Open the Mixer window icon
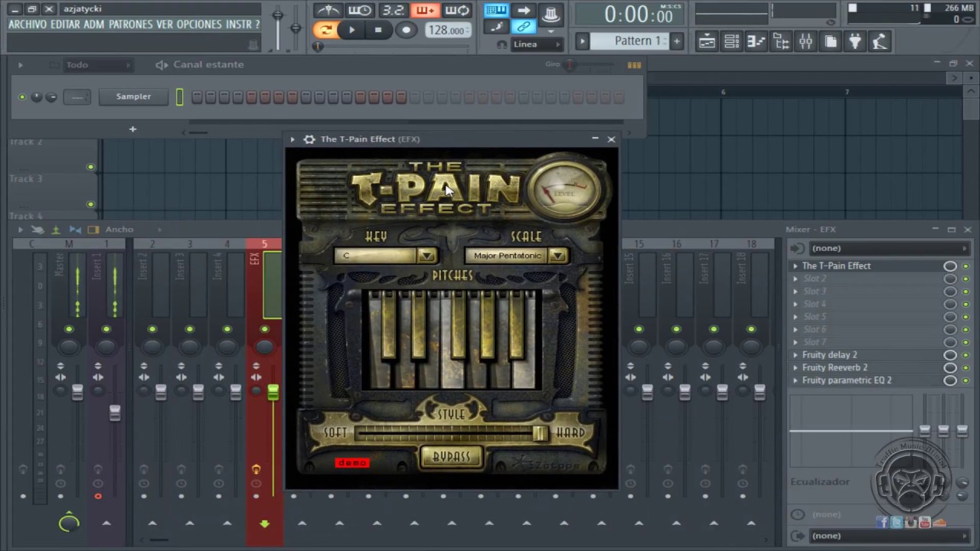The height and width of the screenshot is (551, 980). (805, 42)
